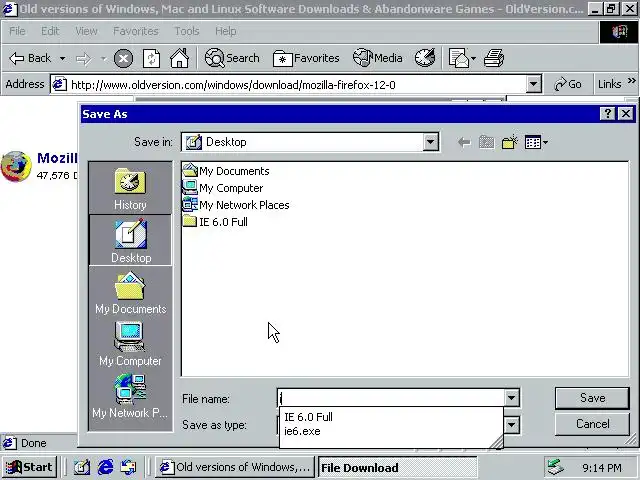The height and width of the screenshot is (480, 640).
Task: Launch Internet Explorer from quick launch
Action: [105, 467]
